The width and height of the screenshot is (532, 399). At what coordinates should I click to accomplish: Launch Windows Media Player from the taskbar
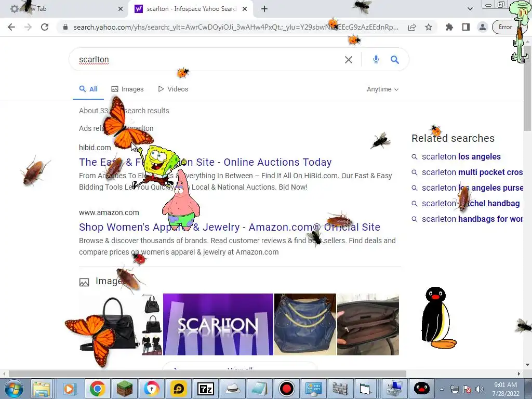pos(69,389)
